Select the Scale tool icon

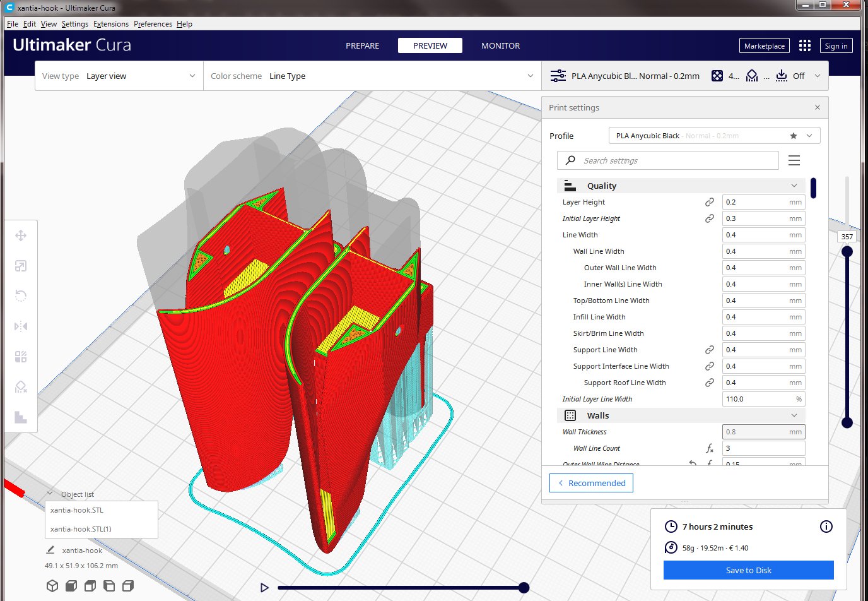[x=21, y=266]
